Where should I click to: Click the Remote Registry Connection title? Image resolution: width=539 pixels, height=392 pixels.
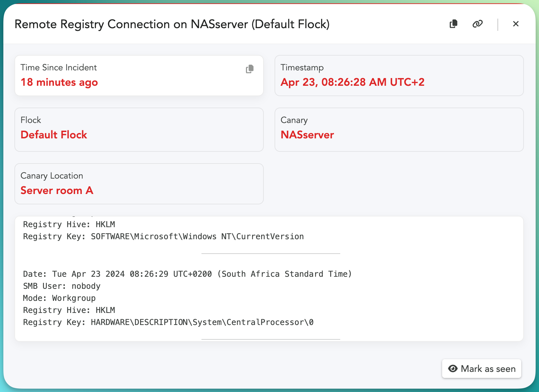(172, 24)
